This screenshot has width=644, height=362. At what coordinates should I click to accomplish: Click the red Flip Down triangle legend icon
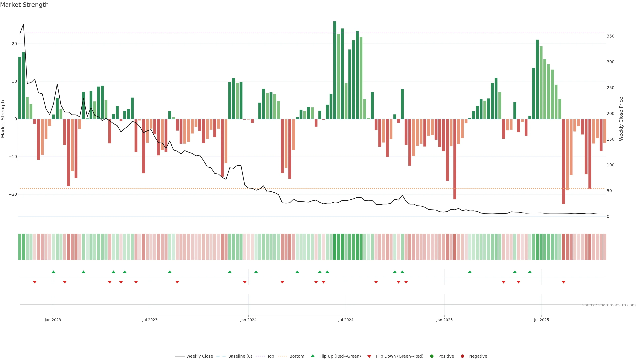point(369,356)
